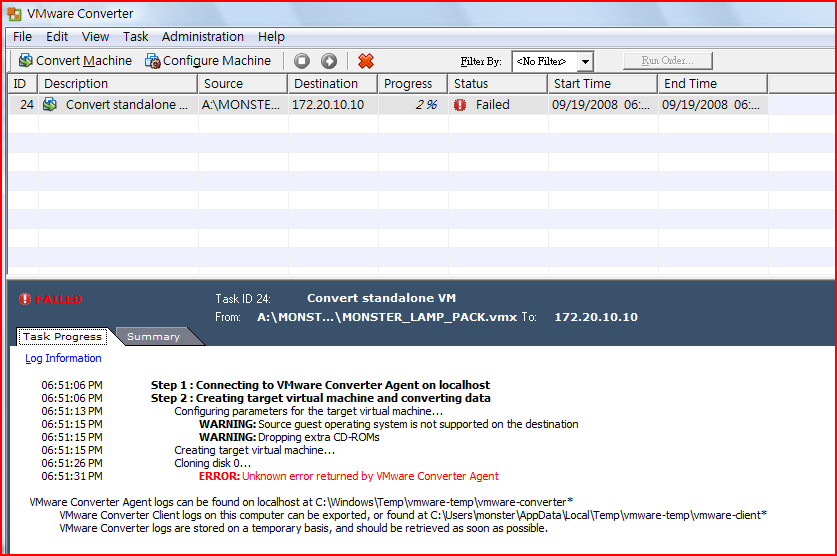Click the Convert Machine toolbar button
This screenshot has height=556, width=837.
pyautogui.click(x=75, y=61)
